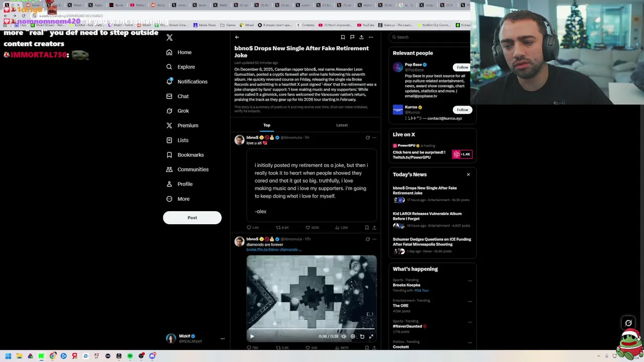Expand the More menu in sidebar

coord(178,199)
